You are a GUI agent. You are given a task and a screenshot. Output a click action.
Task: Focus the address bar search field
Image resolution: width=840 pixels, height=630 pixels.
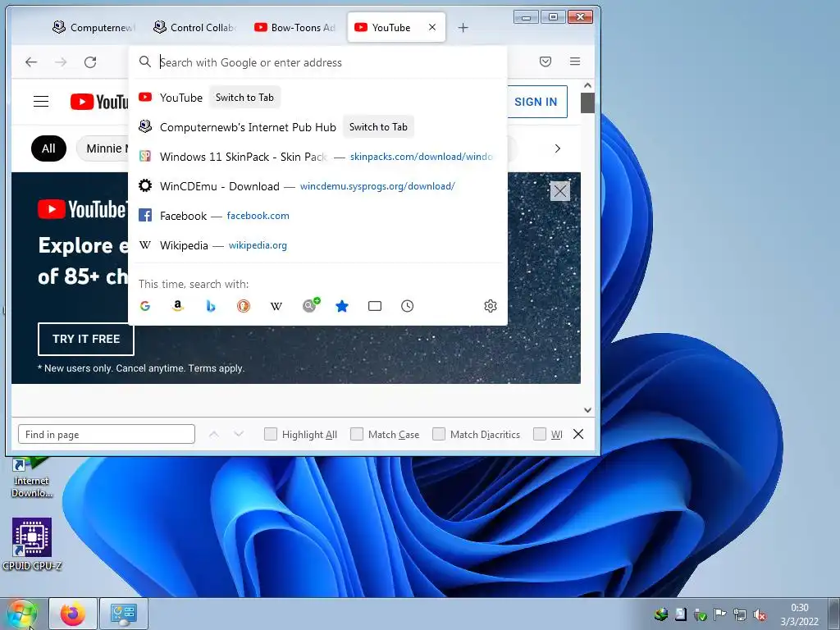pos(317,62)
